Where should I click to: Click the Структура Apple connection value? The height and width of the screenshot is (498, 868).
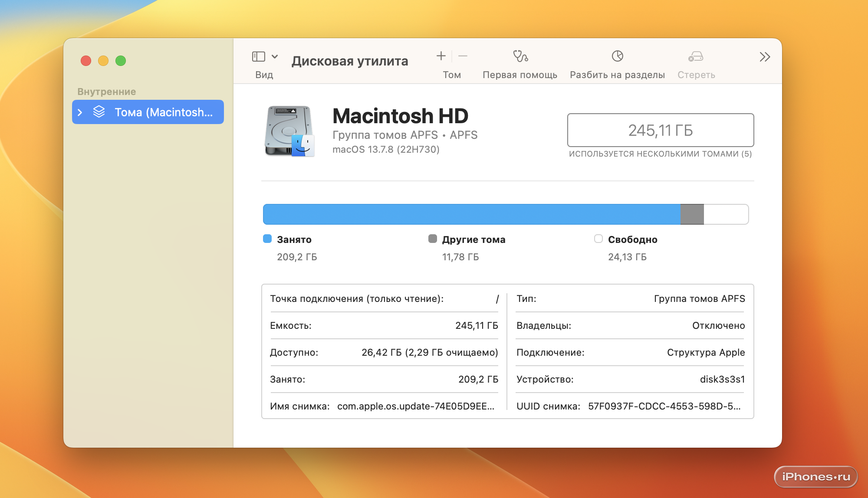pyautogui.click(x=706, y=353)
